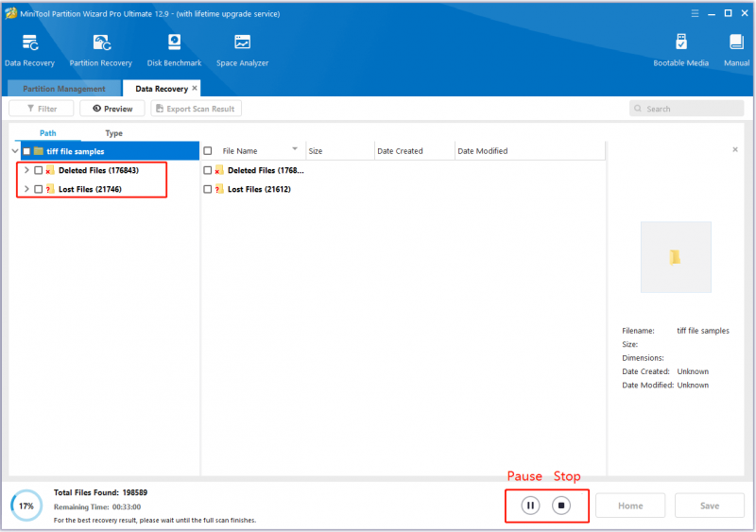Check the Lost Files (21746) tree checkbox

[39, 189]
